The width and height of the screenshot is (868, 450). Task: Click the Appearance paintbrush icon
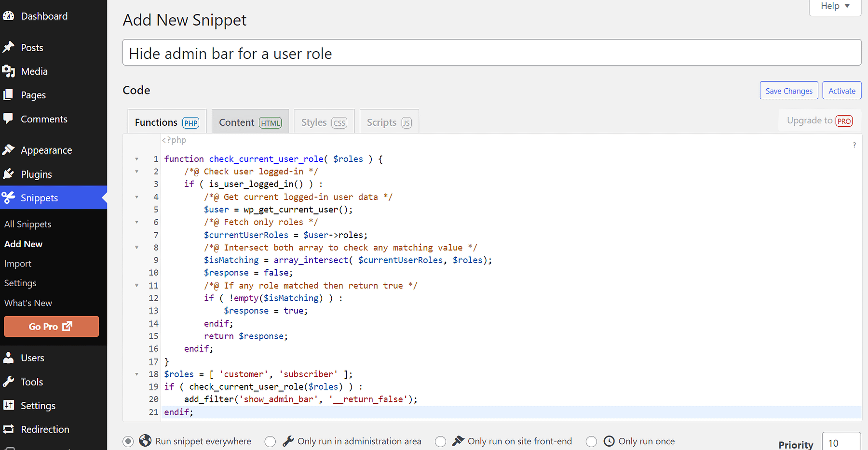[8, 150]
